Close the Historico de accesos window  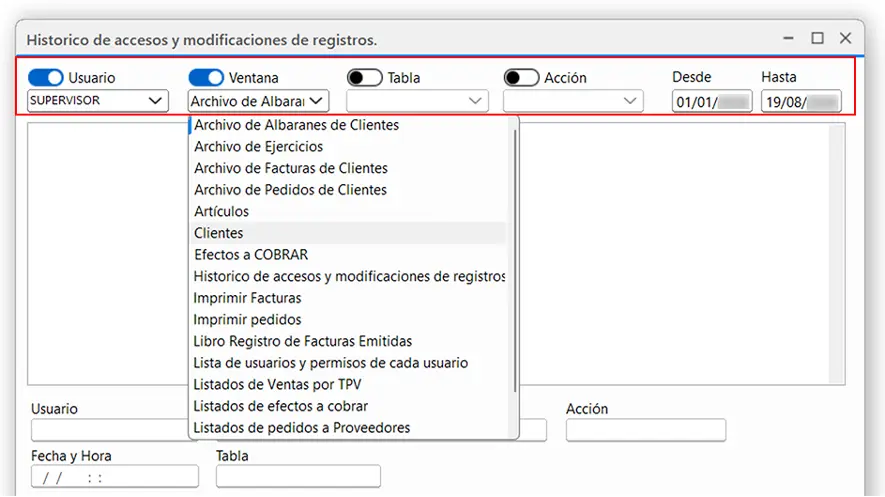(x=845, y=38)
